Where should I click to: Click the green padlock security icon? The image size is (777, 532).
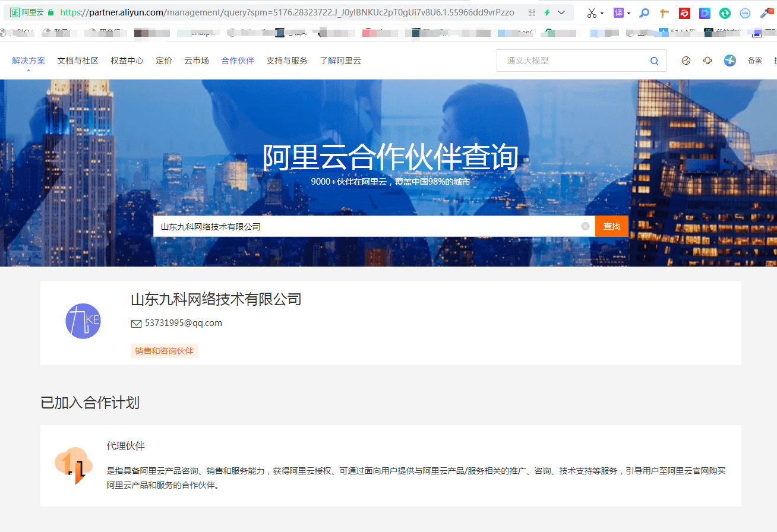click(51, 12)
